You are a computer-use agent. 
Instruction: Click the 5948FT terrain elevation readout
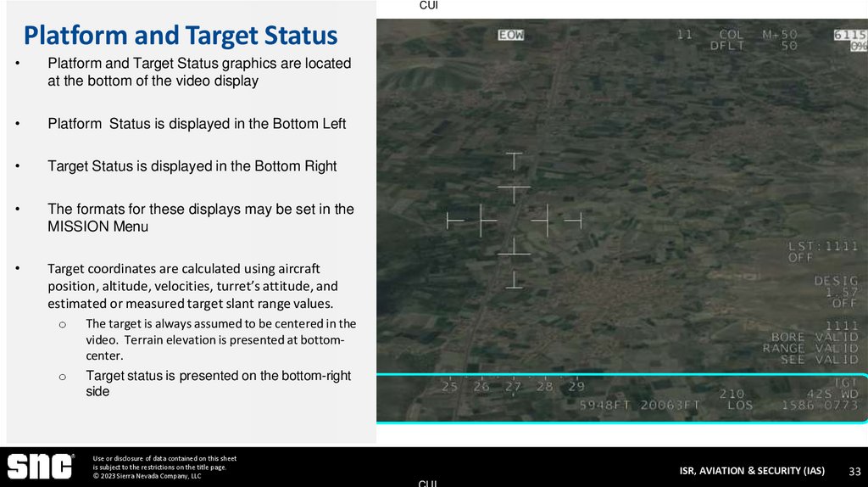pos(604,406)
